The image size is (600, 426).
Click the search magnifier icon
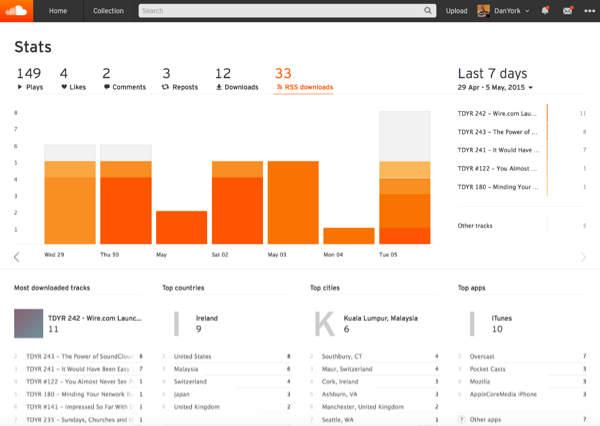[x=429, y=11]
